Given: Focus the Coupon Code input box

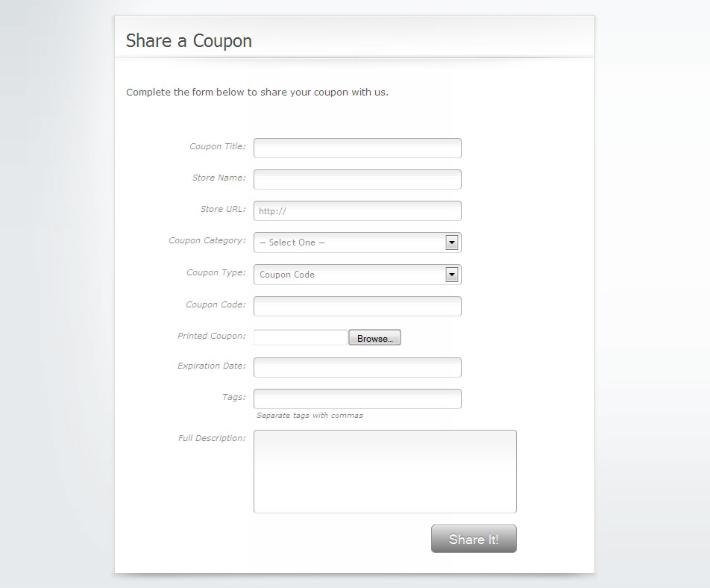Looking at the screenshot, I should (356, 306).
